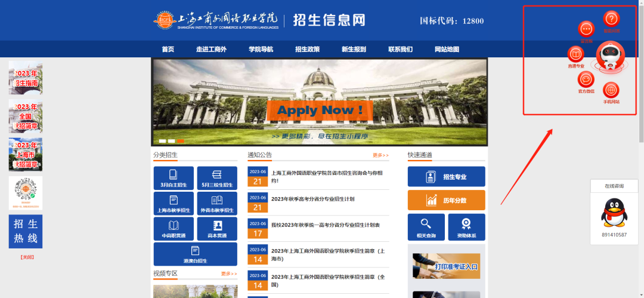Click the 在线咨询 header
Image resolution: width=644 pixels, height=298 pixels.
(x=614, y=186)
